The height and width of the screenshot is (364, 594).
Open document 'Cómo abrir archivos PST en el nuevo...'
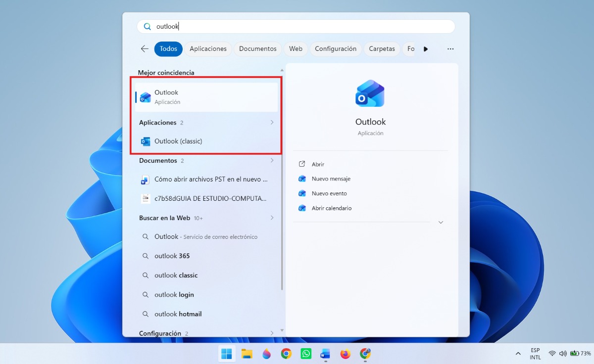[x=207, y=180]
